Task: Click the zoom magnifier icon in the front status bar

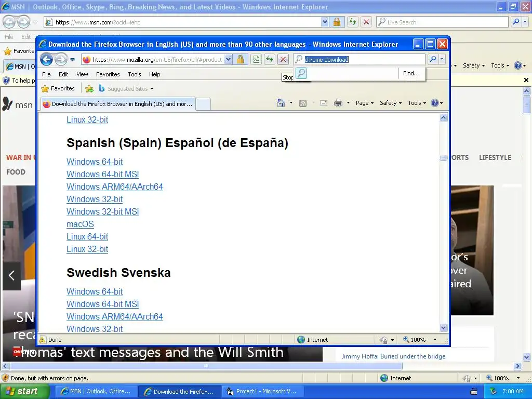Action: 406,339
